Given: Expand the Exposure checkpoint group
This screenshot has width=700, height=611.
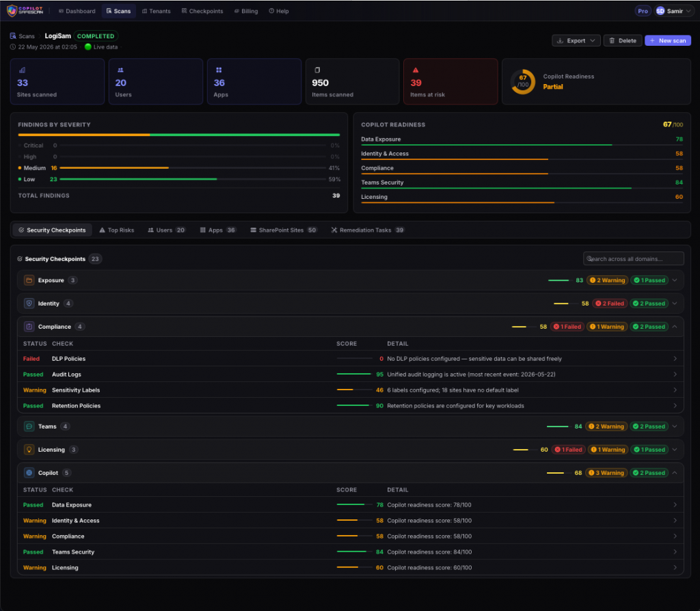Looking at the screenshot, I should click(x=675, y=280).
